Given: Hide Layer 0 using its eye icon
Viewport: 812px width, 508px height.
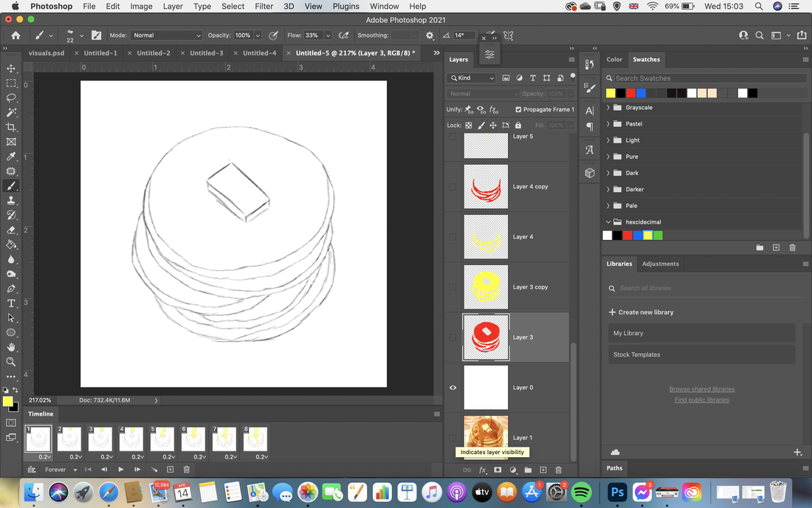Looking at the screenshot, I should point(453,388).
